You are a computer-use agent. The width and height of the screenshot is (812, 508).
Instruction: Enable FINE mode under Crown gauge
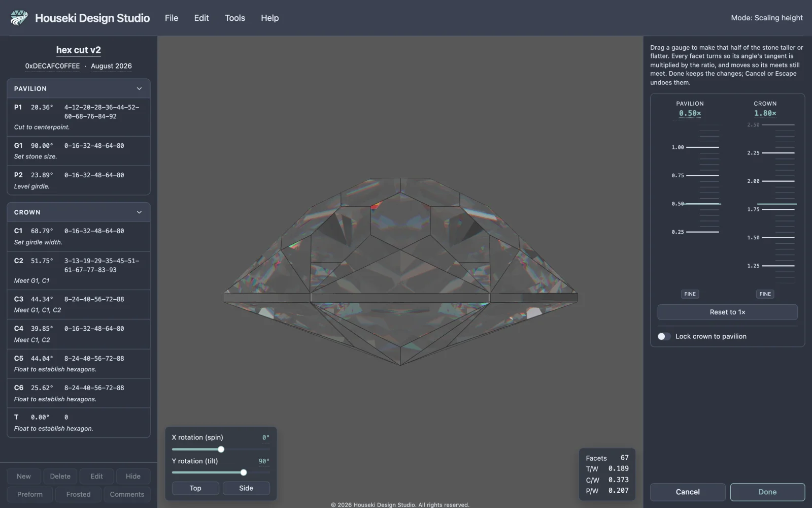click(765, 294)
